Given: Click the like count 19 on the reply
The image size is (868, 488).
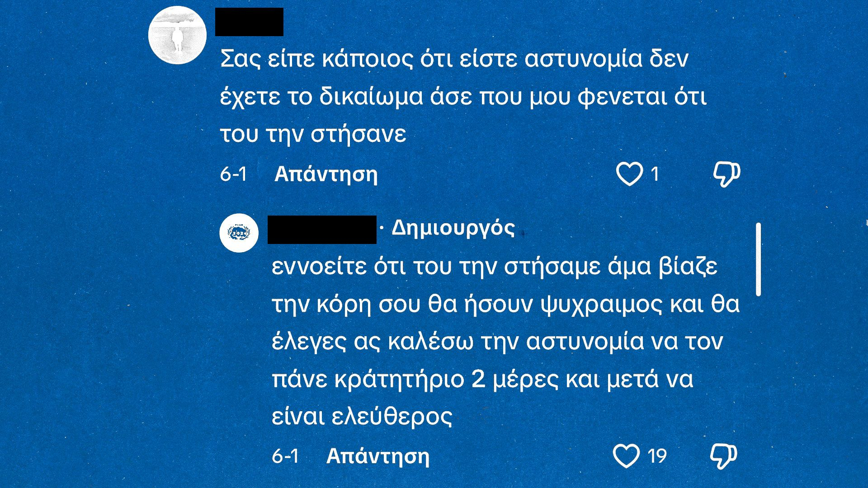Looking at the screenshot, I should click(657, 456).
